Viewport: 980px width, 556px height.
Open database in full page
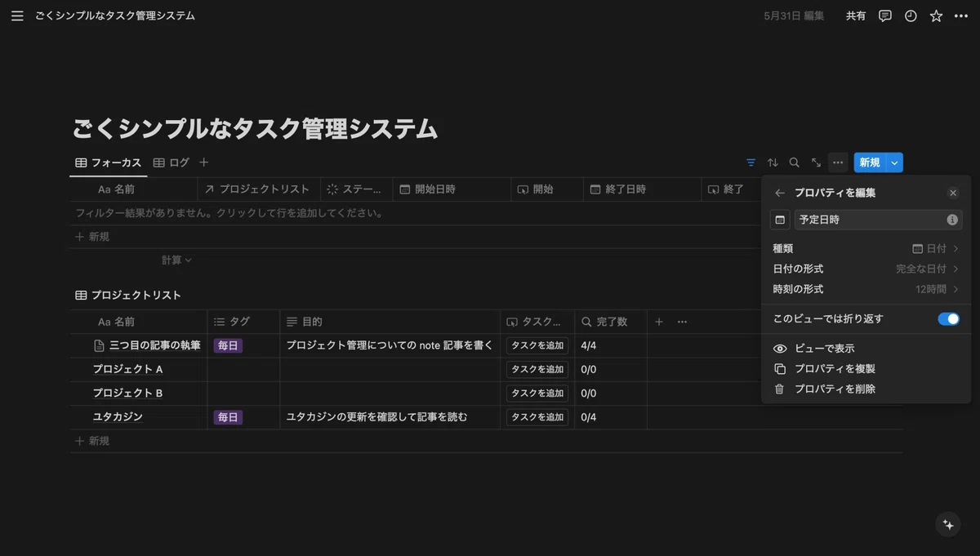click(x=816, y=162)
